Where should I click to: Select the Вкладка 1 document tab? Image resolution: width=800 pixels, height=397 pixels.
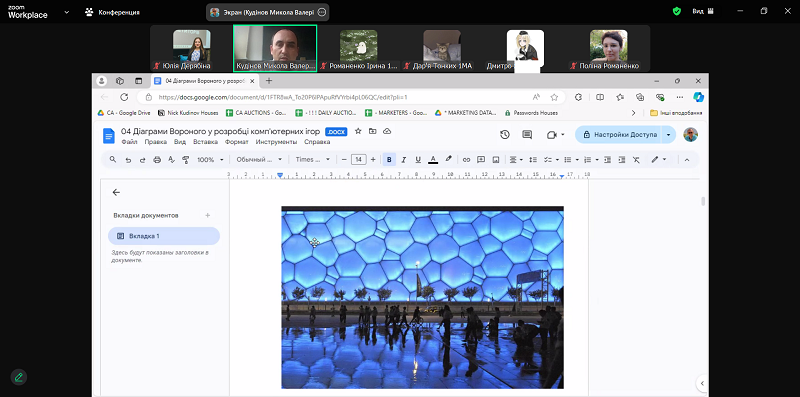click(164, 236)
